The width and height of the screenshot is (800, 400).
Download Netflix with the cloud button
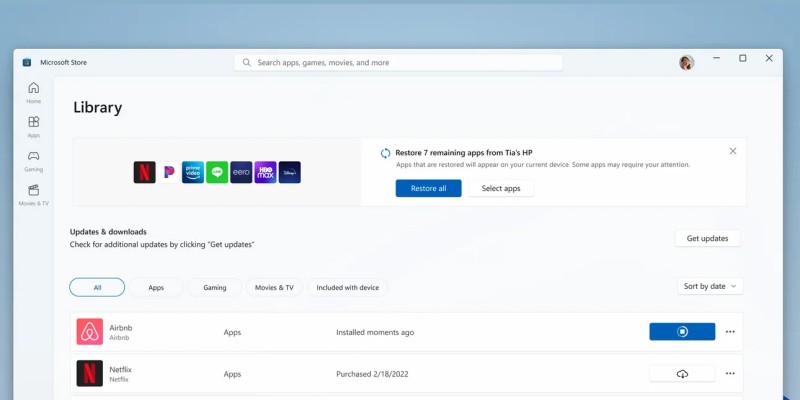click(x=682, y=373)
